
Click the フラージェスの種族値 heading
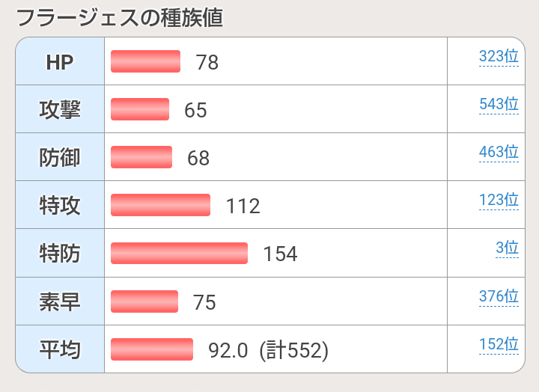coord(119,18)
